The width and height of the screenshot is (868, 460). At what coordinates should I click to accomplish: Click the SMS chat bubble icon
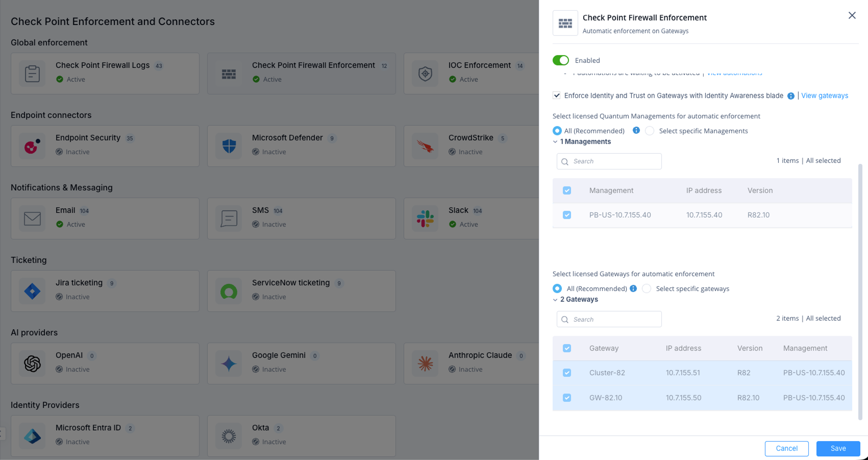tap(229, 218)
